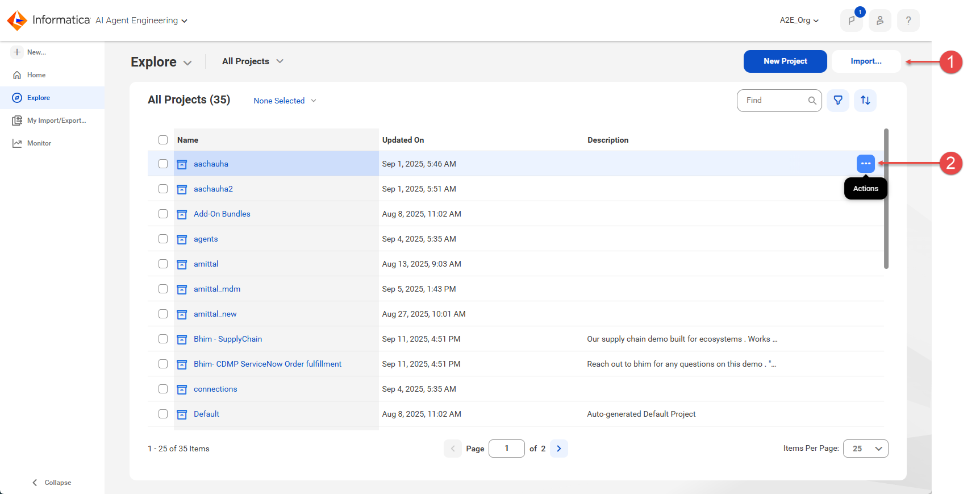Open the amittal project link
This screenshot has height=494, width=980.
pos(206,264)
